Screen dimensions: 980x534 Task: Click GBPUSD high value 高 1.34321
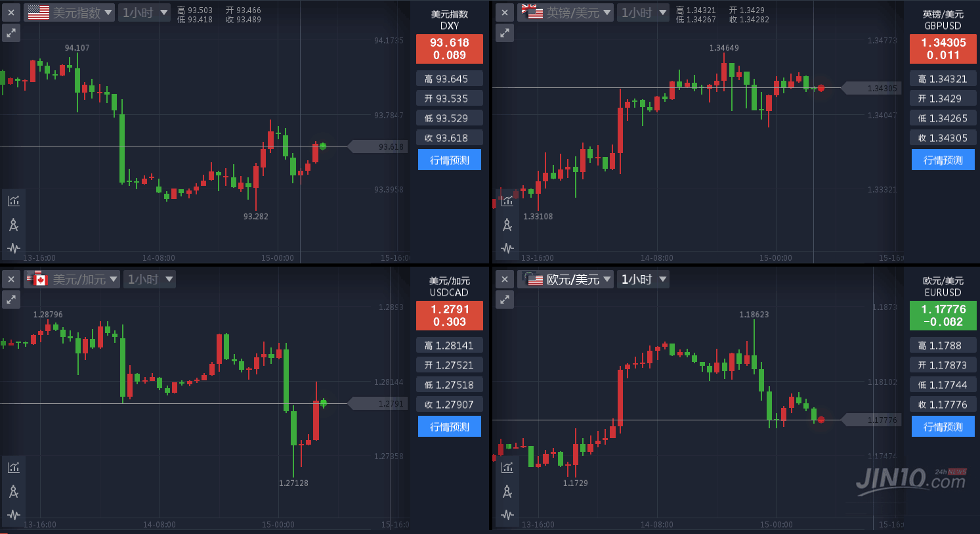943,79
